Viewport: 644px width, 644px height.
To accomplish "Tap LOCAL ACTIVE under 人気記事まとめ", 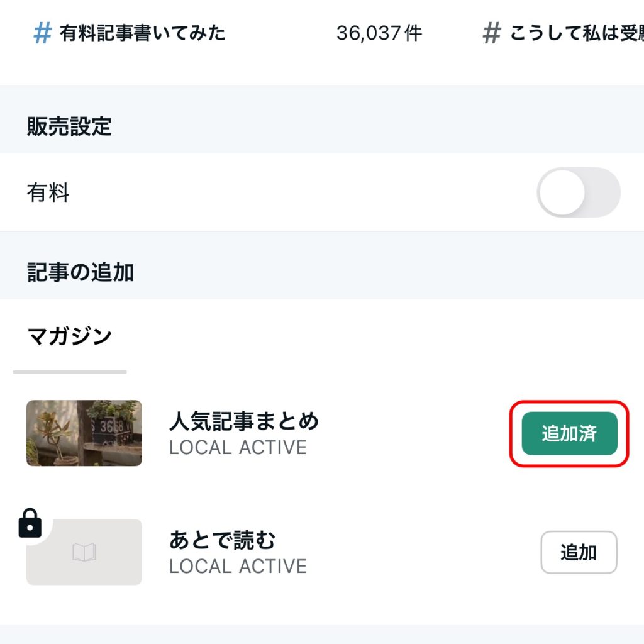I will pyautogui.click(x=238, y=447).
